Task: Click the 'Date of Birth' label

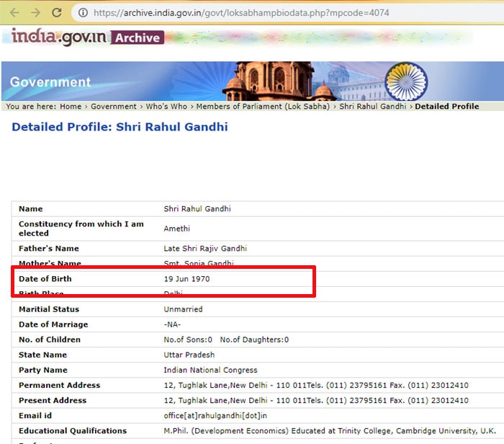Action: pos(45,279)
